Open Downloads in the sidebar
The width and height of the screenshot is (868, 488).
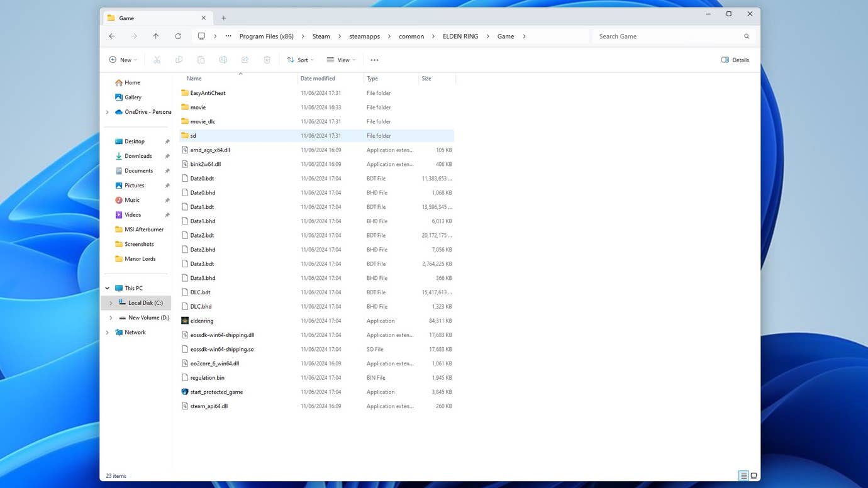[138, 156]
